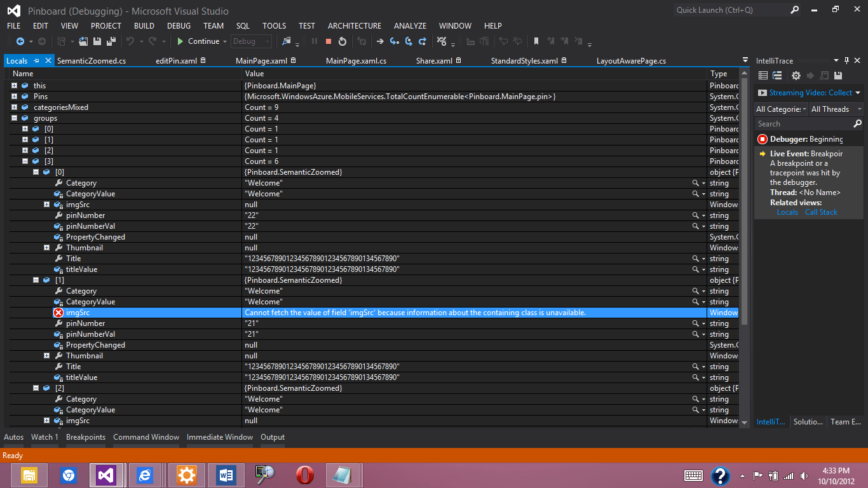Click the Step Into icon

pos(395,41)
